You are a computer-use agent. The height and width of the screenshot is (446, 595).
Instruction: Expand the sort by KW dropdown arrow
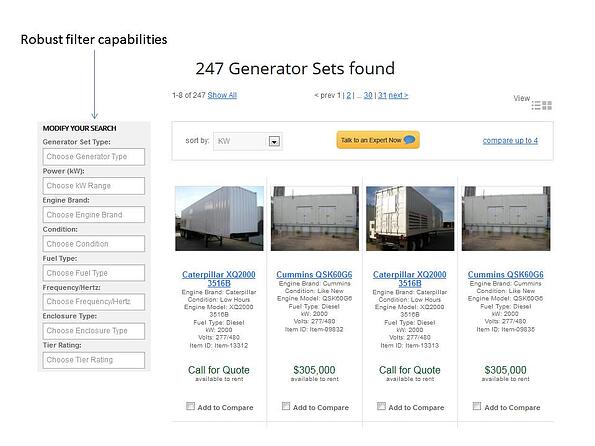[274, 142]
